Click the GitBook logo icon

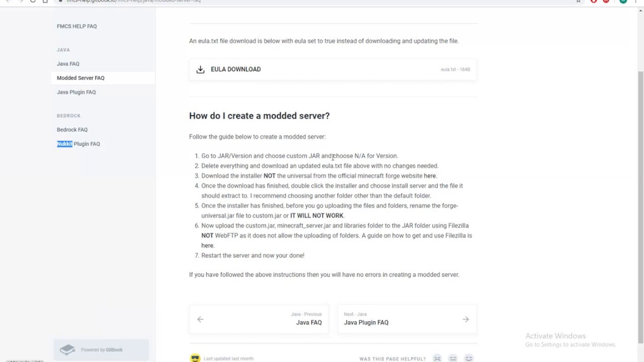pos(67,350)
